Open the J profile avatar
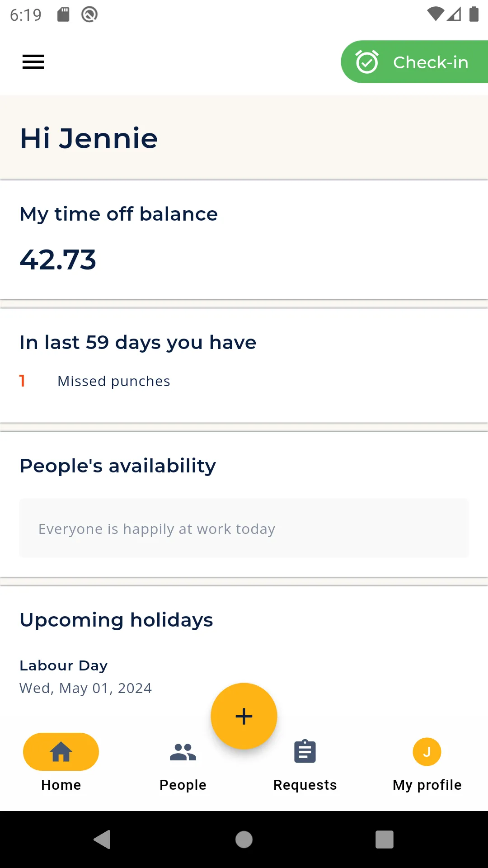 pyautogui.click(x=427, y=752)
